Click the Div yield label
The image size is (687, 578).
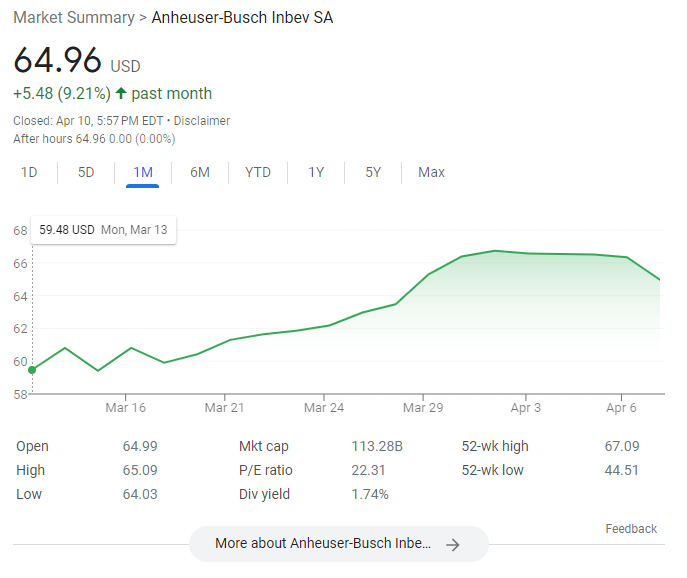point(264,494)
